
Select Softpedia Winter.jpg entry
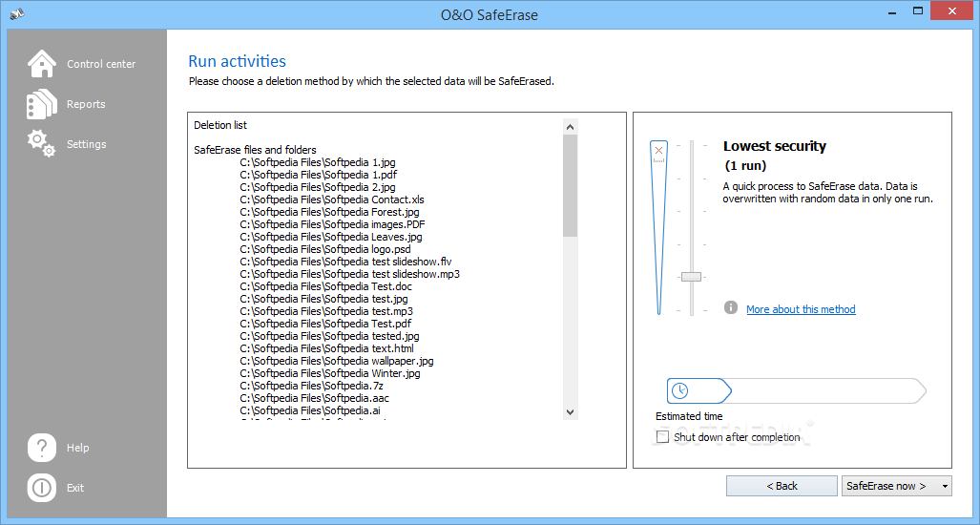point(330,374)
